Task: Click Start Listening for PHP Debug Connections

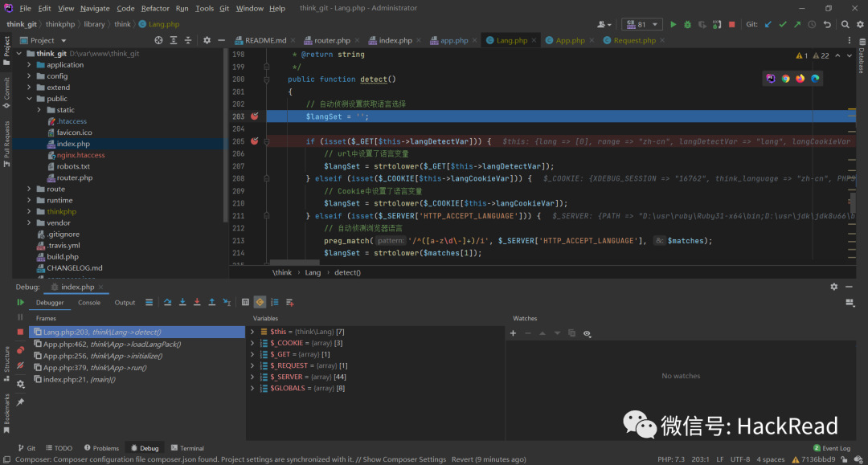Action: pyautogui.click(x=717, y=24)
